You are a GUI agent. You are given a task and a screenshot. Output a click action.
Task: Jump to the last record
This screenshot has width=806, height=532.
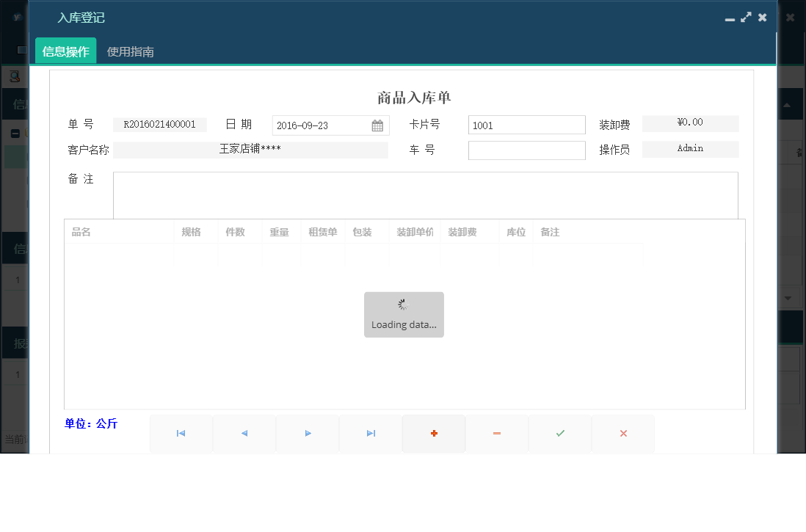tap(370, 434)
